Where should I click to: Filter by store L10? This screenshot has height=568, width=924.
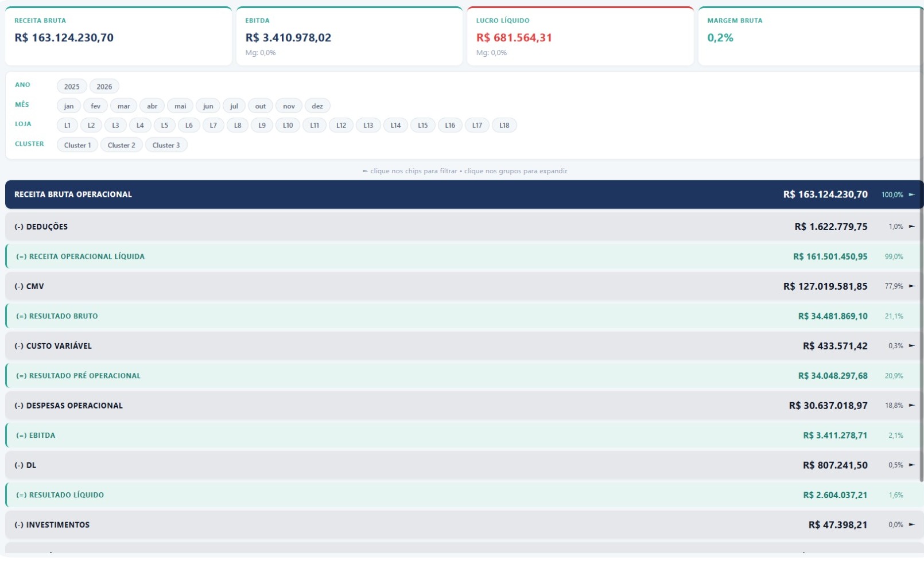(288, 125)
